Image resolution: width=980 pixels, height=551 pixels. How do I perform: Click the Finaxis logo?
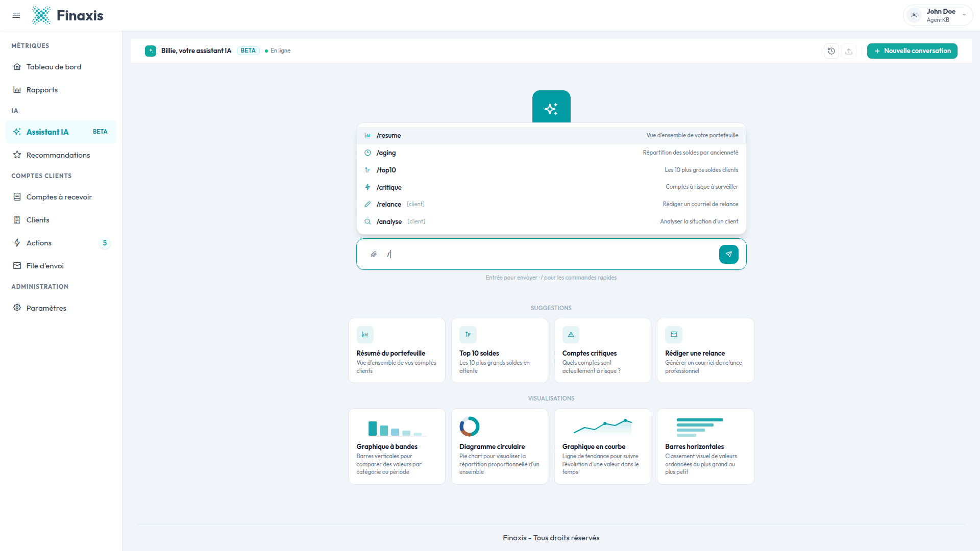coord(67,15)
